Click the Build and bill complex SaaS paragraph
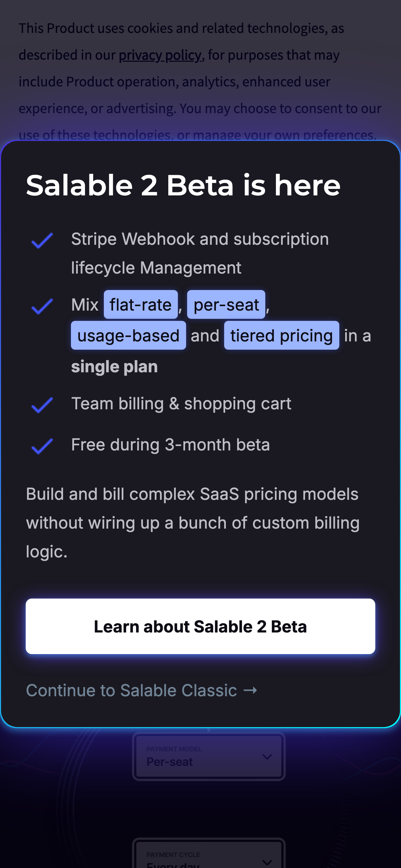The height and width of the screenshot is (868, 401). [x=193, y=522]
